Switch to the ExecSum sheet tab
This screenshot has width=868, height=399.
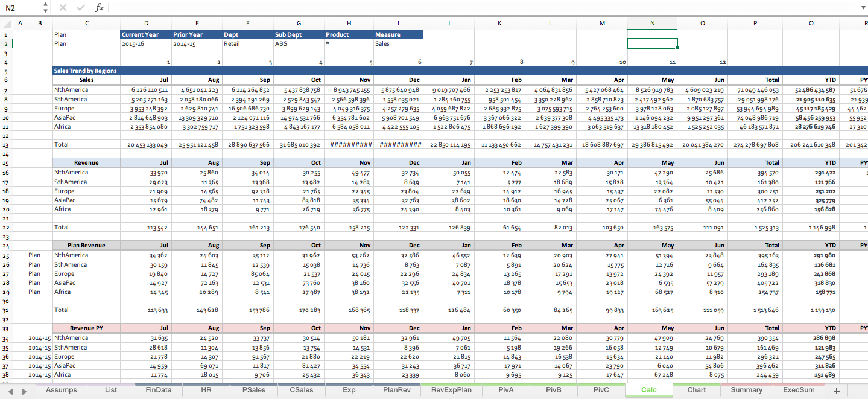click(x=799, y=390)
